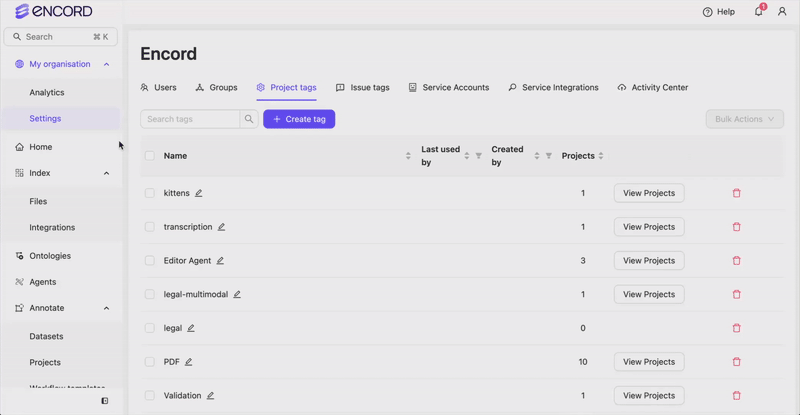Check the Editor Agent tag checkbox
Image resolution: width=800 pixels, height=415 pixels.
(149, 260)
